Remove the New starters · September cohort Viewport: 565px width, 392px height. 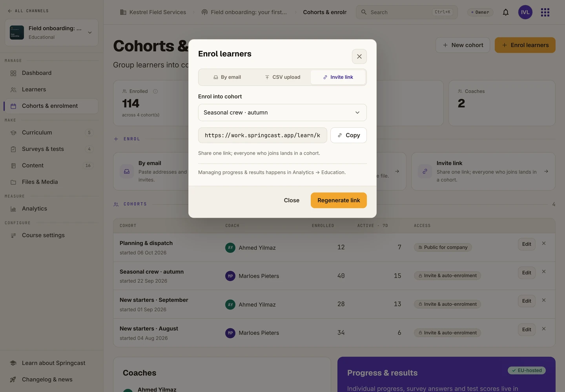(544, 300)
